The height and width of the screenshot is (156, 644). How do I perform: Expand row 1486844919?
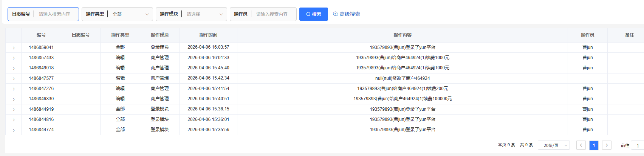[14, 110]
